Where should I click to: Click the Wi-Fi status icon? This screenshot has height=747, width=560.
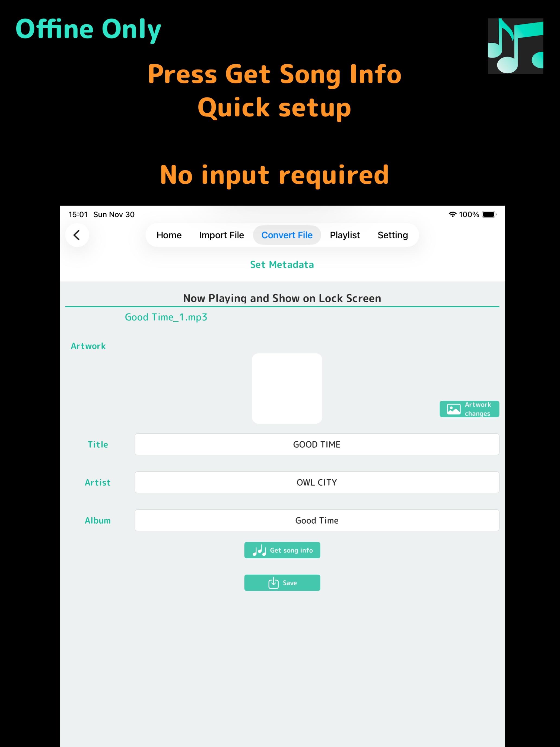[x=452, y=214]
